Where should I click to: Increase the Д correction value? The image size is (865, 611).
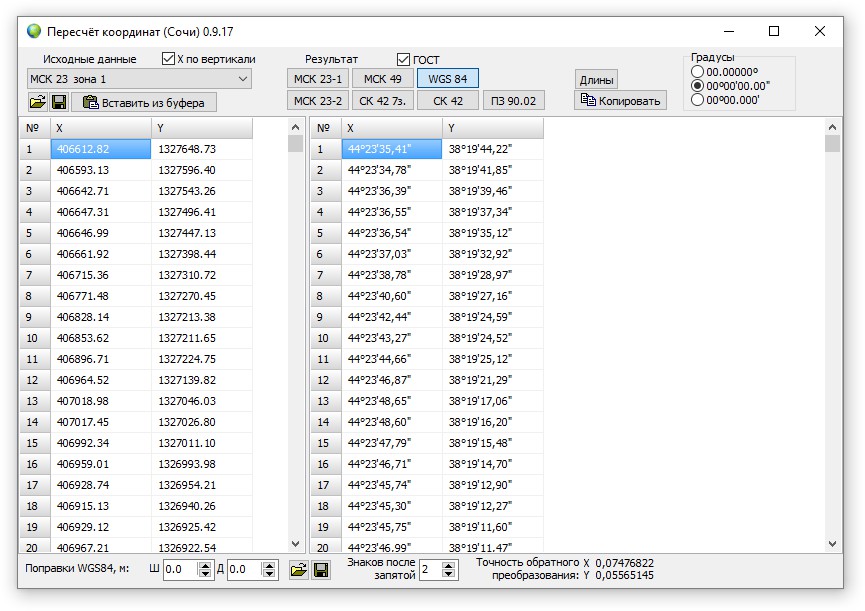[x=269, y=565]
